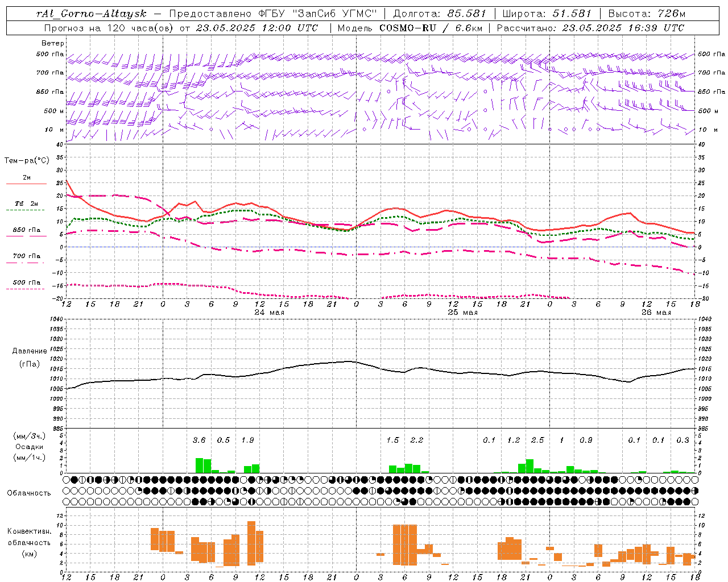The image size is (728, 582).
Task: Click the "26 мая" date label
Action: pyautogui.click(x=656, y=313)
